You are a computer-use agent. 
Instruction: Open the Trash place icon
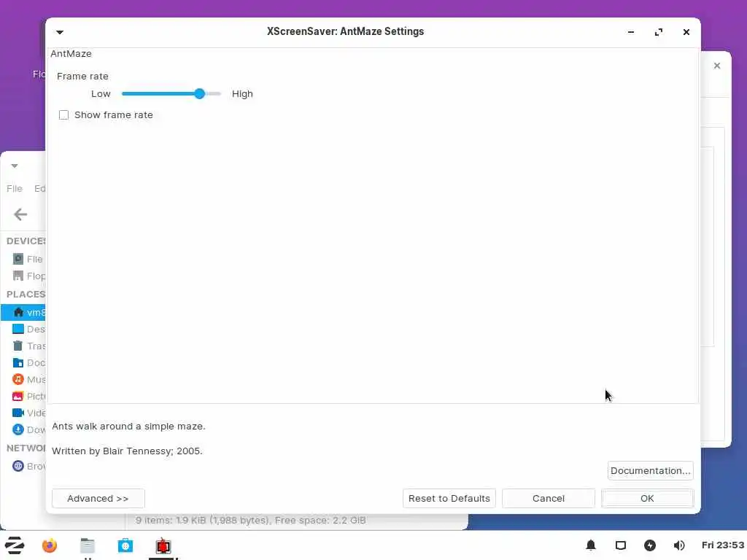[x=18, y=346]
